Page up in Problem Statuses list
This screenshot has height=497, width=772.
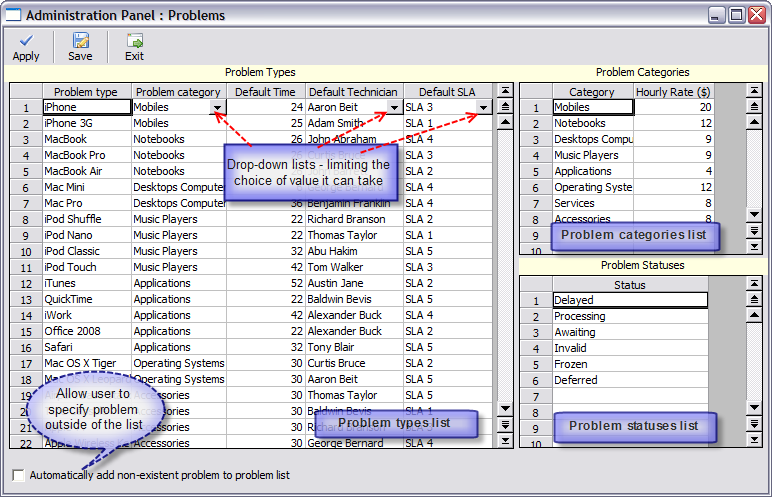pyautogui.click(x=754, y=299)
